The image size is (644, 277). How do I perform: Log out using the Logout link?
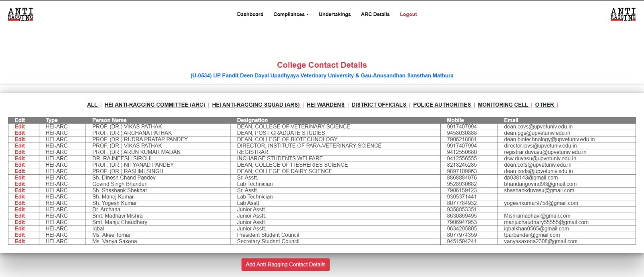coord(408,14)
